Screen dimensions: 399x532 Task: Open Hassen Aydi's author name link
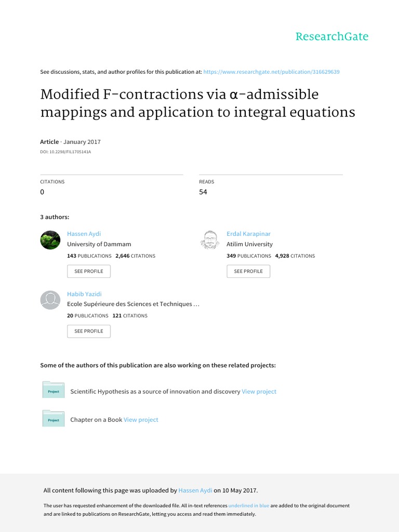point(84,234)
